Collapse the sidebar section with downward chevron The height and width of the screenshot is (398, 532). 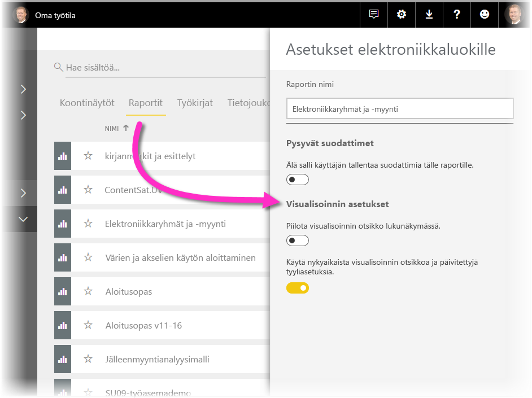pyautogui.click(x=23, y=220)
